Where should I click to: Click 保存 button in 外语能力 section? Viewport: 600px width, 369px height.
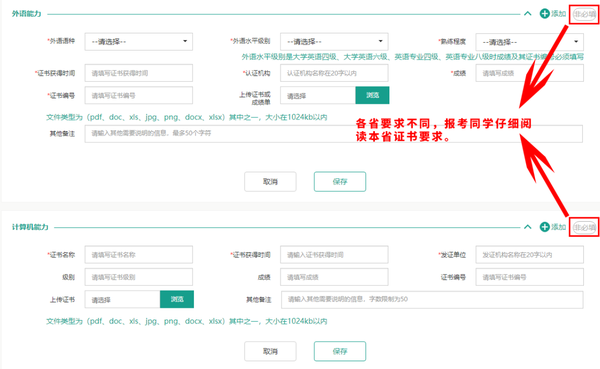point(340,182)
